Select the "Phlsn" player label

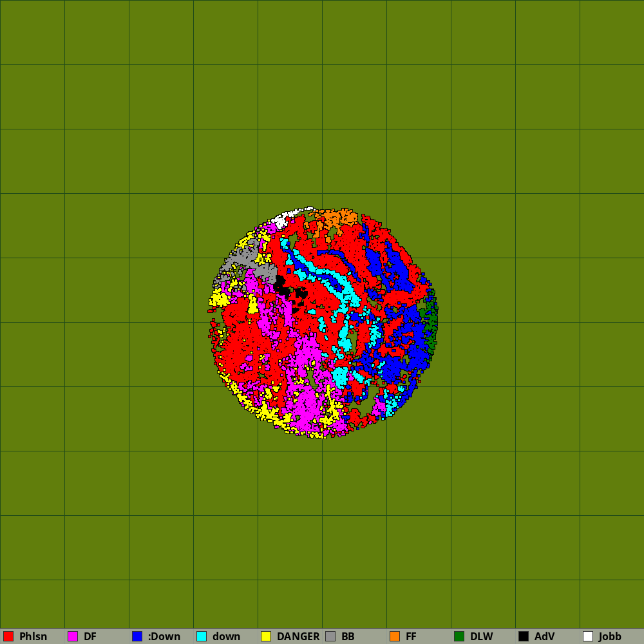point(33,636)
